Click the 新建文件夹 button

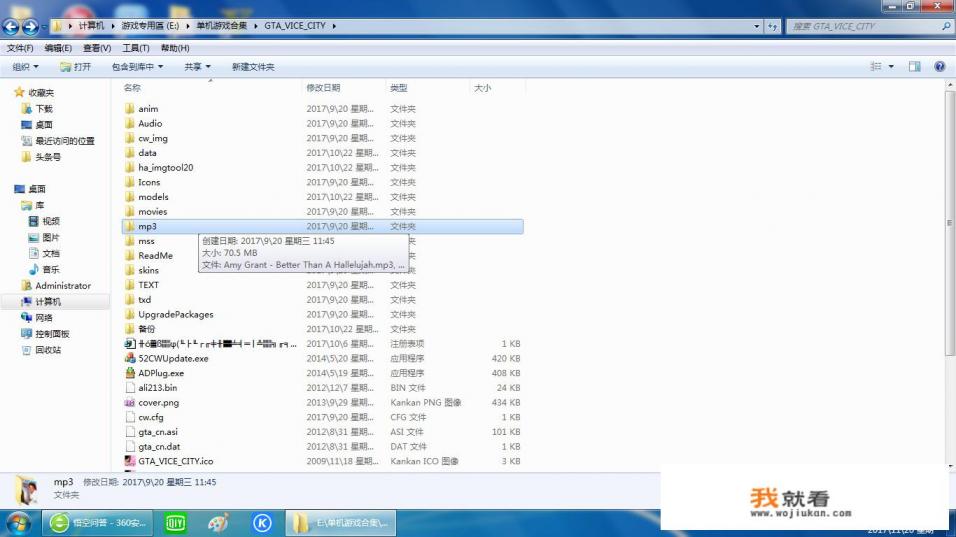(253, 67)
